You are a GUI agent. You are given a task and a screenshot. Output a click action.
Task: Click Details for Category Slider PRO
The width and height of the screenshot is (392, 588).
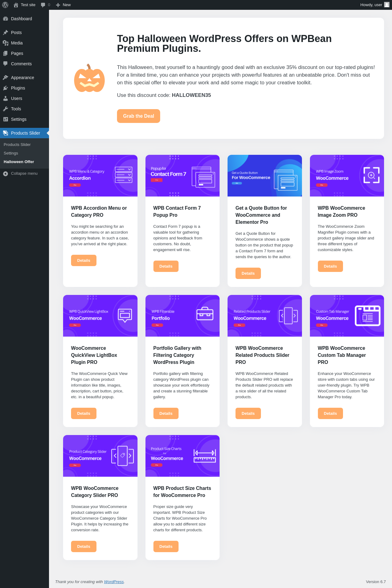84,546
